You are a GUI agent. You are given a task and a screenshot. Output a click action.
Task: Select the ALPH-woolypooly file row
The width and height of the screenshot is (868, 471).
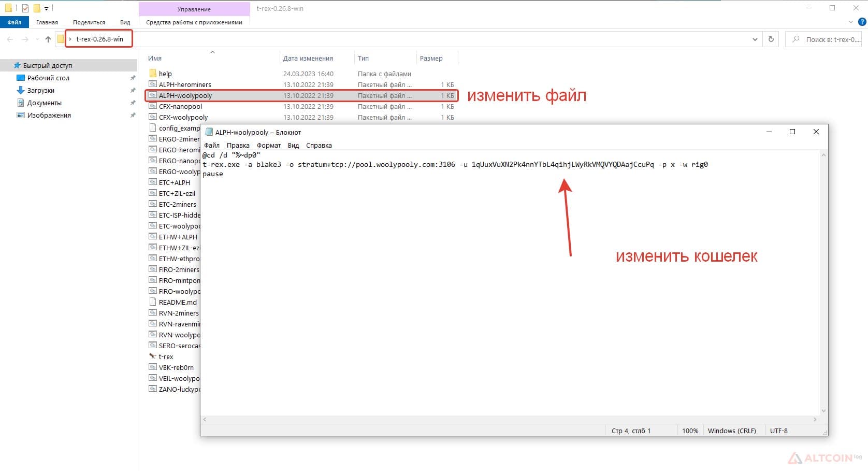301,95
